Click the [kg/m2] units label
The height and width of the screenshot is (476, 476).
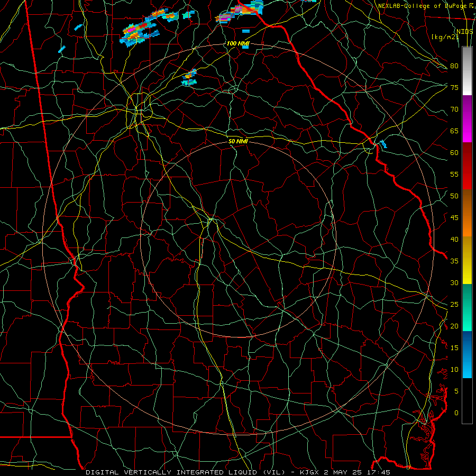point(445,37)
